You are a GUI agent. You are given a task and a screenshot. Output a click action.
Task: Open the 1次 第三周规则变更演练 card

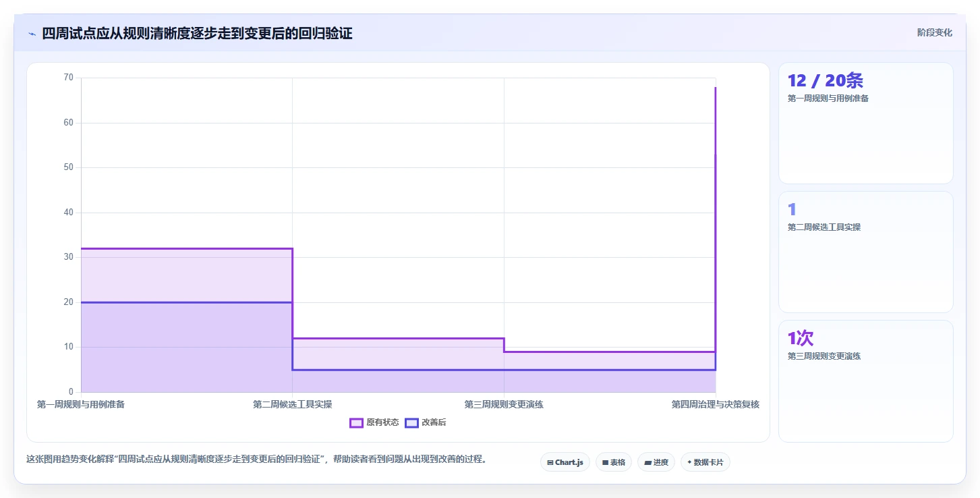click(x=866, y=381)
